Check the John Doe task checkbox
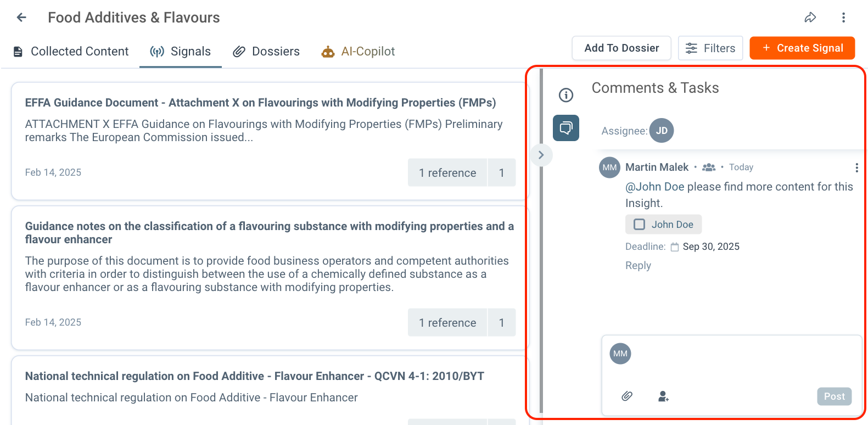Image resolution: width=868 pixels, height=425 pixels. tap(640, 225)
